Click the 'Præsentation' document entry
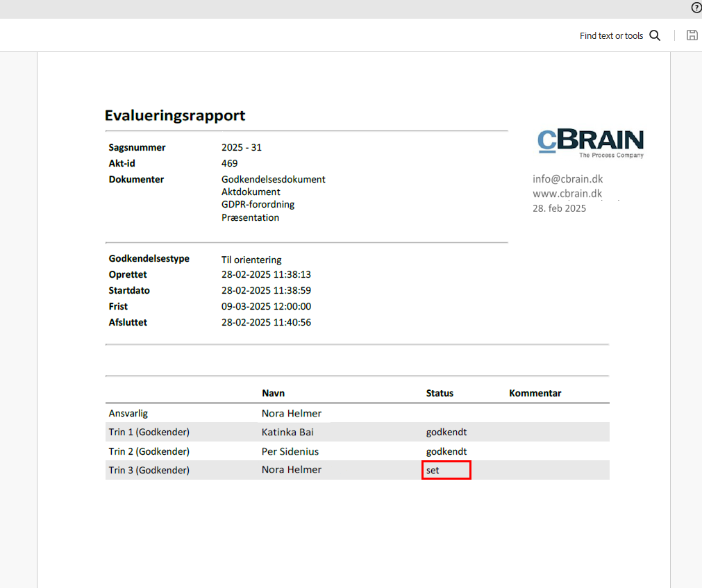 click(x=250, y=217)
